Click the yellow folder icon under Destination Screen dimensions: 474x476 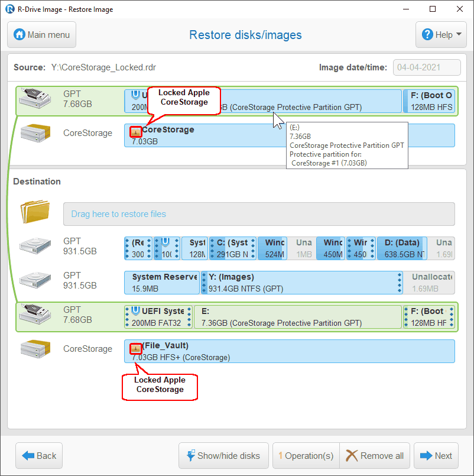point(35,212)
